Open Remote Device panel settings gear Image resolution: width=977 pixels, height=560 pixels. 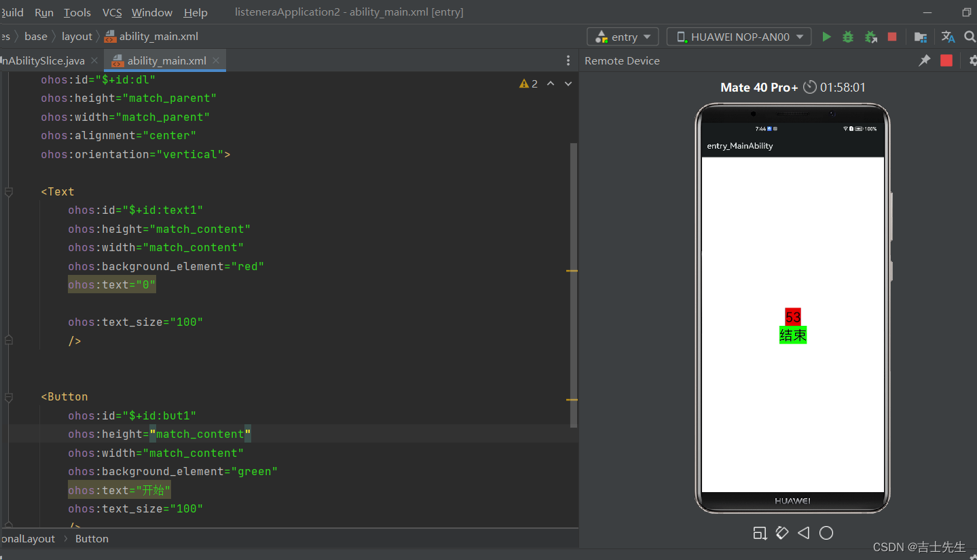(972, 60)
